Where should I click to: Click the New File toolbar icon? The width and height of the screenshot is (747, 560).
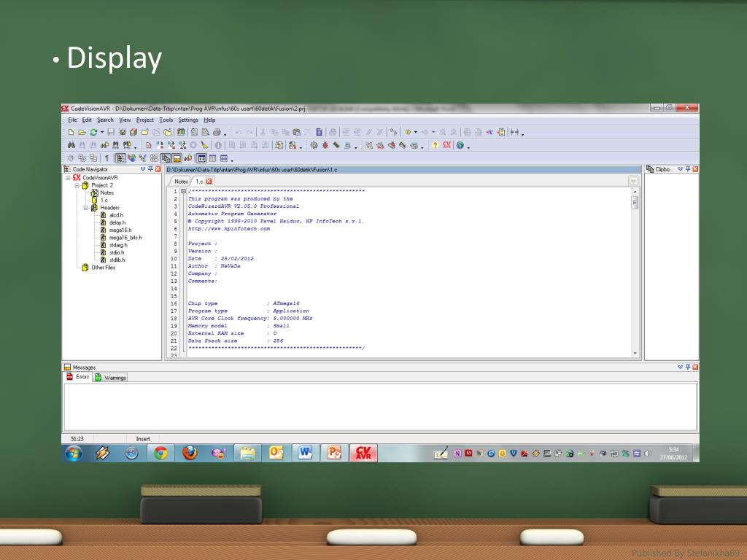click(x=71, y=133)
